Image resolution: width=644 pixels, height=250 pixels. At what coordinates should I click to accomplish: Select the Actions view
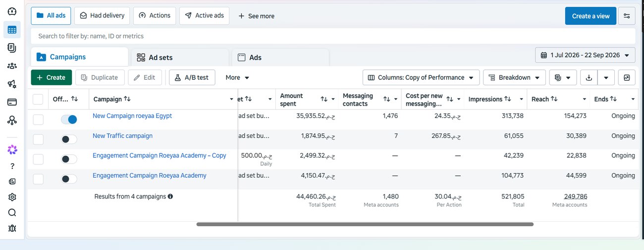155,16
